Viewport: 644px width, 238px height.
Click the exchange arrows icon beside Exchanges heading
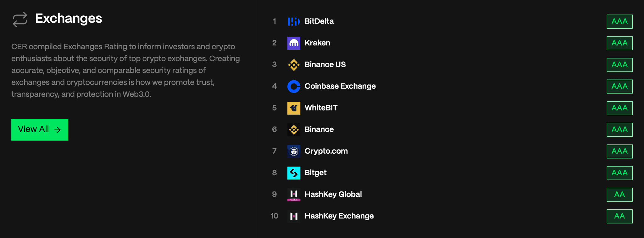pos(19,20)
